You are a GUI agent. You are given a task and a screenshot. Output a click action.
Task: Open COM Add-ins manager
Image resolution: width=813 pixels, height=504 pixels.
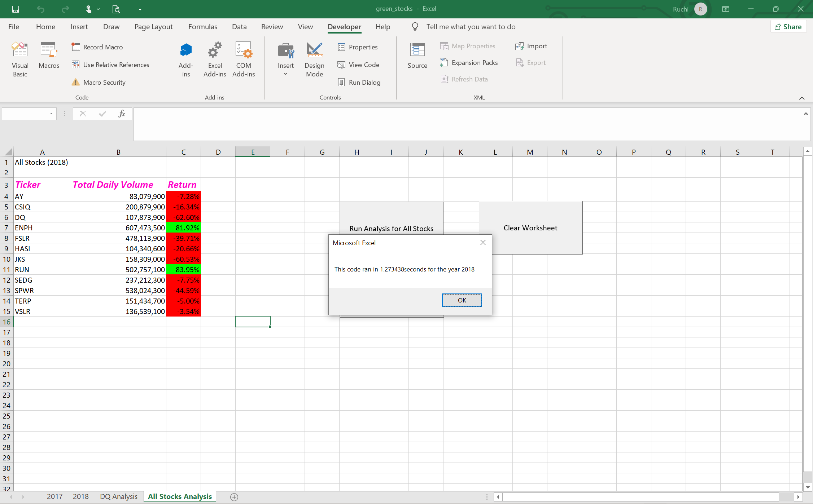[244, 59]
